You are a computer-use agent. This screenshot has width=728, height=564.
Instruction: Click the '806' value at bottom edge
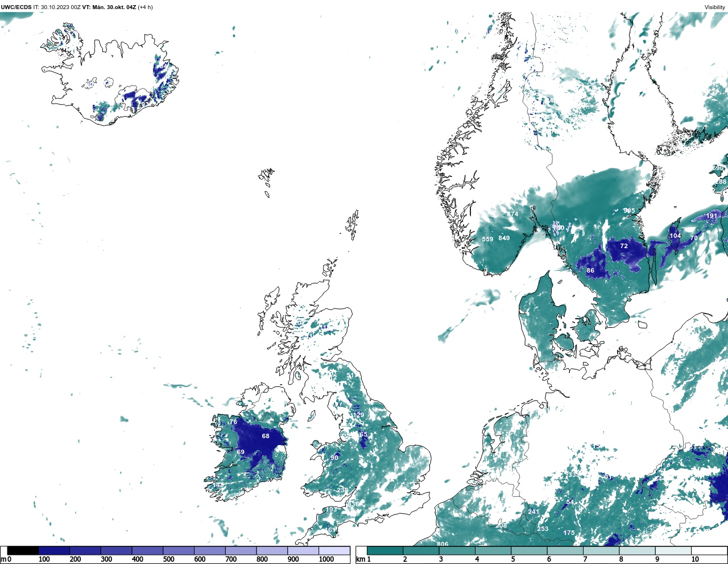(442, 544)
